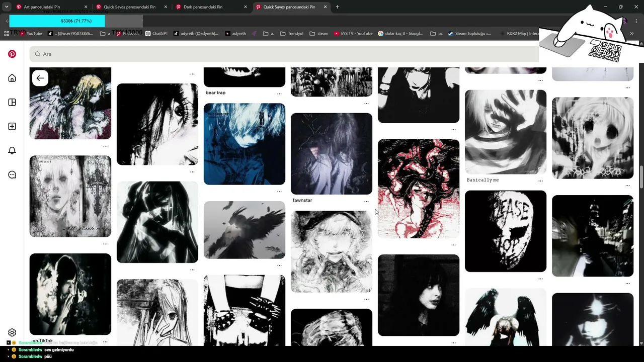The width and height of the screenshot is (644, 362).
Task: Open the steam bookmark folder
Action: 319,34
